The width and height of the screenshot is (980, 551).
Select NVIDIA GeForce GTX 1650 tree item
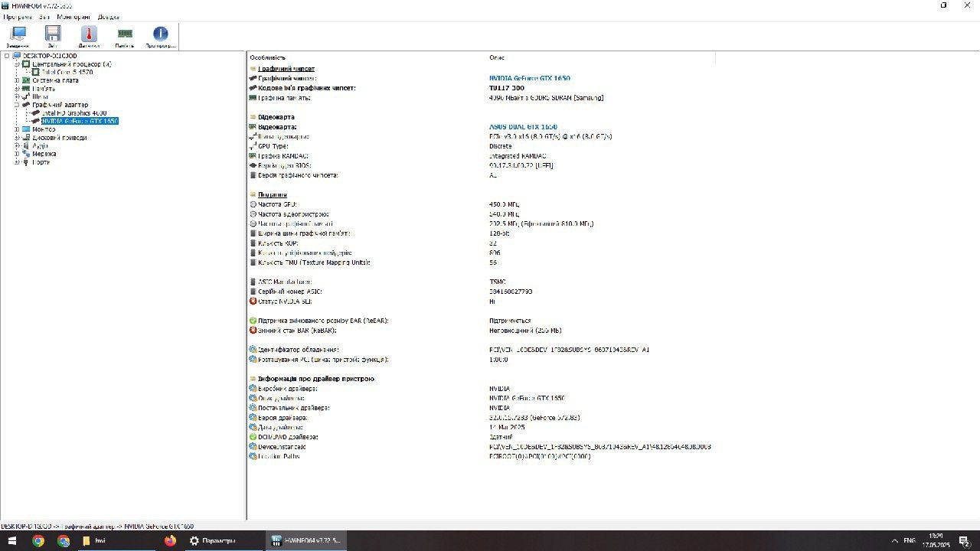point(80,121)
